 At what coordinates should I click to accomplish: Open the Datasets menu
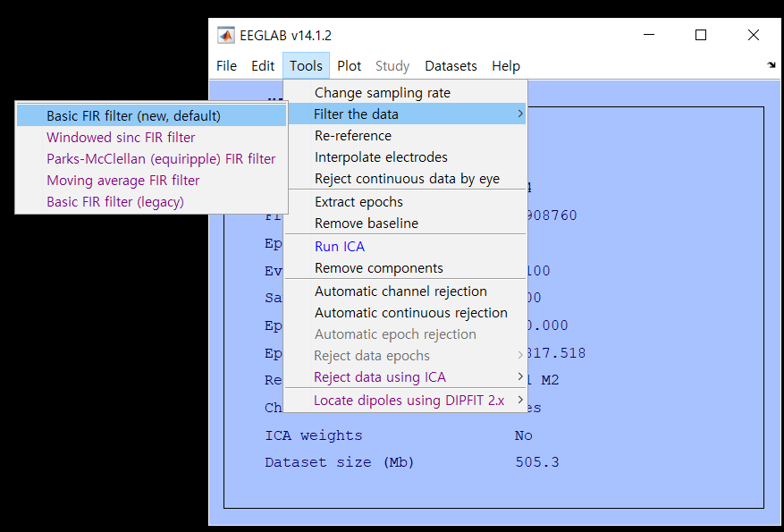point(451,66)
